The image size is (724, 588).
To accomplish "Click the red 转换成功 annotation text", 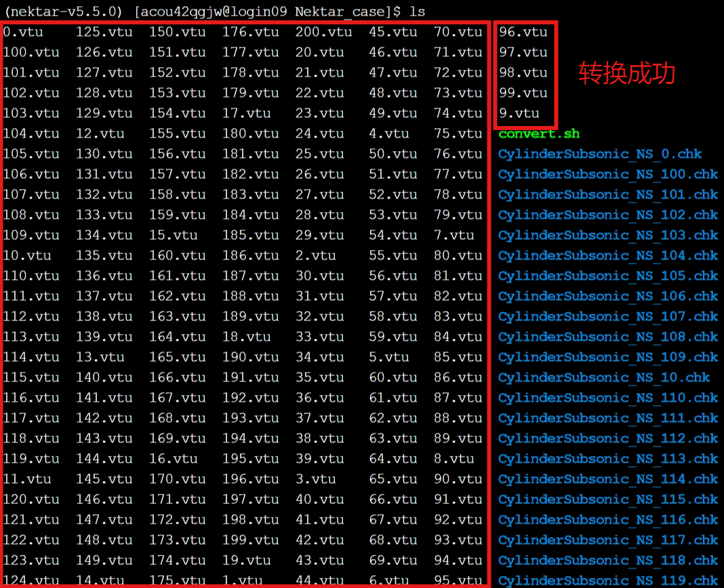I will [626, 74].
